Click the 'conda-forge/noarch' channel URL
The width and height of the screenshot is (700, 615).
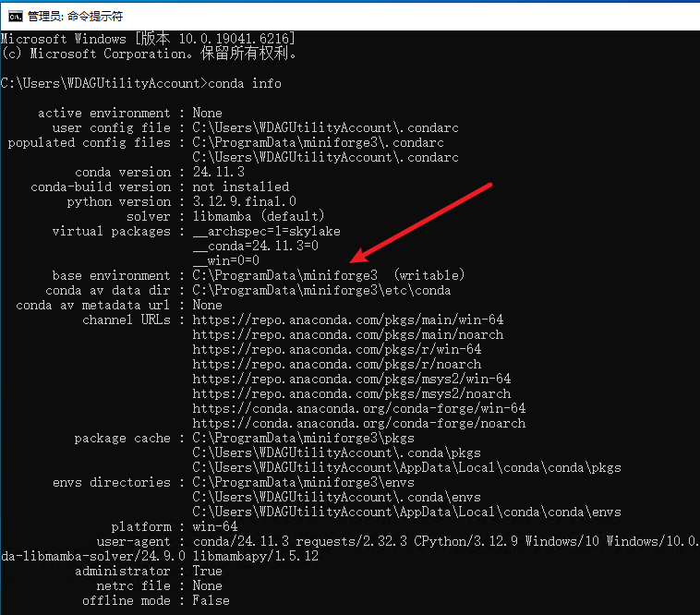coord(359,423)
